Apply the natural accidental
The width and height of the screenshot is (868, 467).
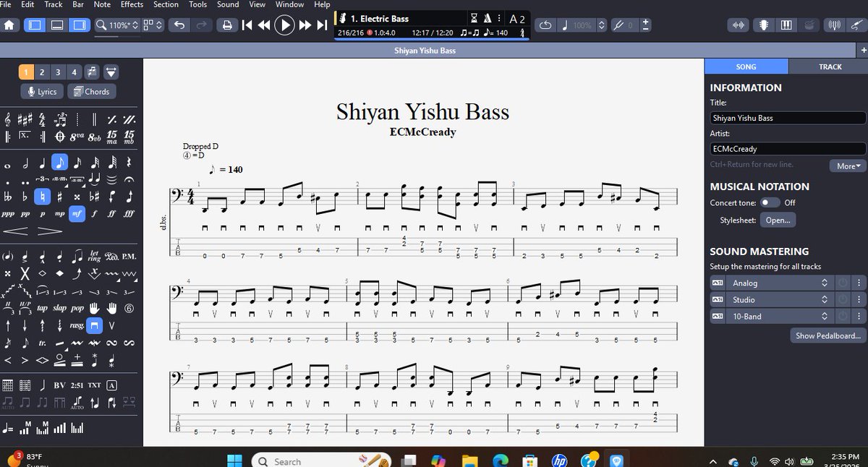(43, 197)
